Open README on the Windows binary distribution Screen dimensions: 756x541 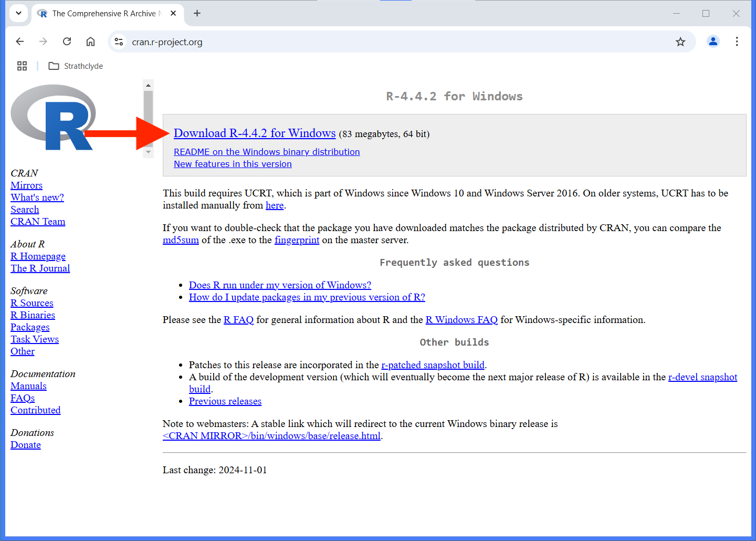(267, 152)
